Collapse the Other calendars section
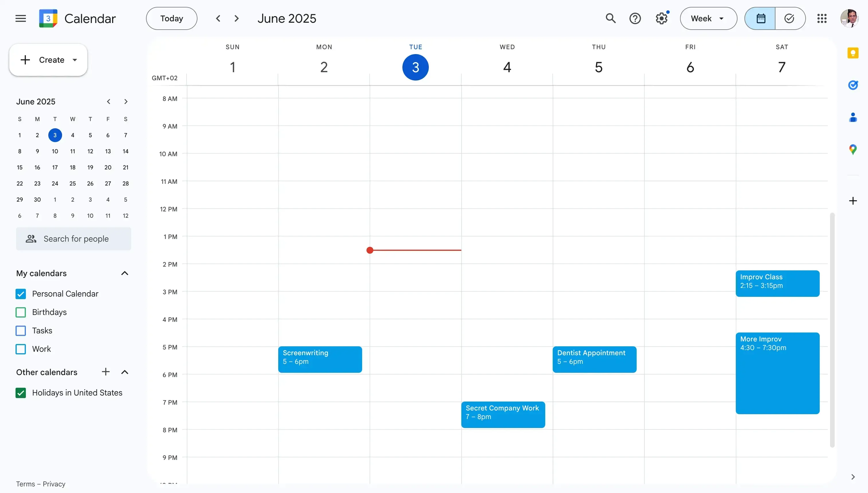Image resolution: width=868 pixels, height=493 pixels. coord(124,372)
